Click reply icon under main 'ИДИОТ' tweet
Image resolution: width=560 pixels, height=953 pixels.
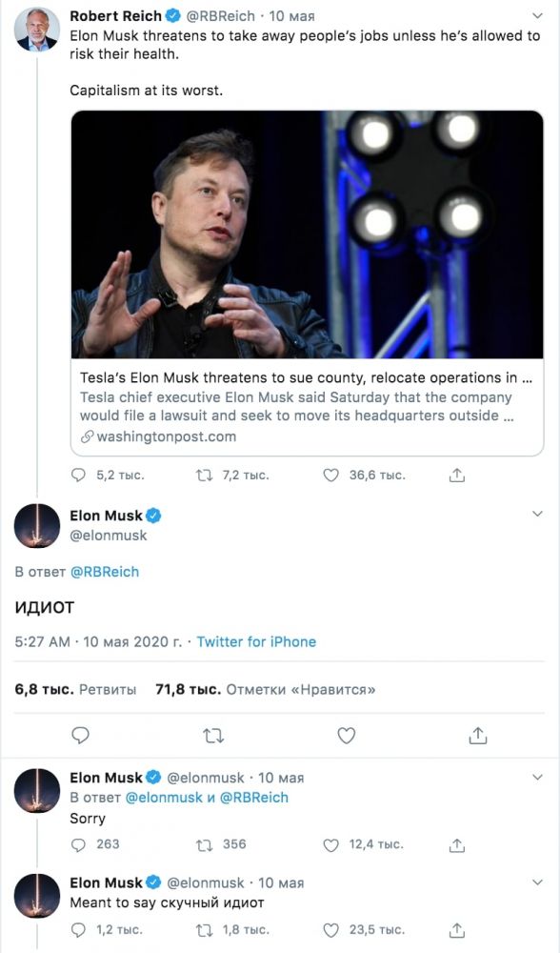(x=81, y=736)
